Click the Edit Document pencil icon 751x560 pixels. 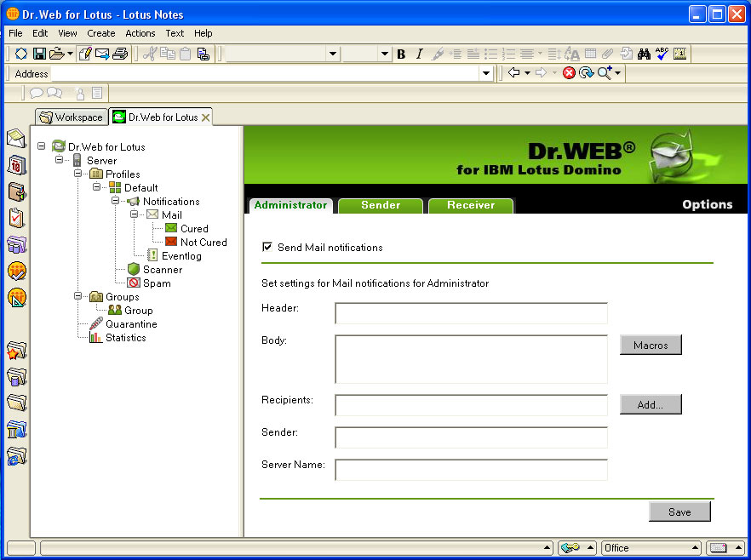[x=85, y=54]
